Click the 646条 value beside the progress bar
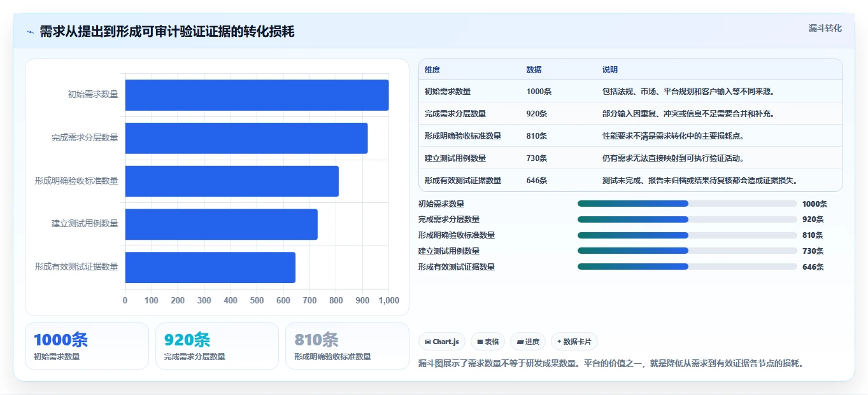 coord(813,267)
